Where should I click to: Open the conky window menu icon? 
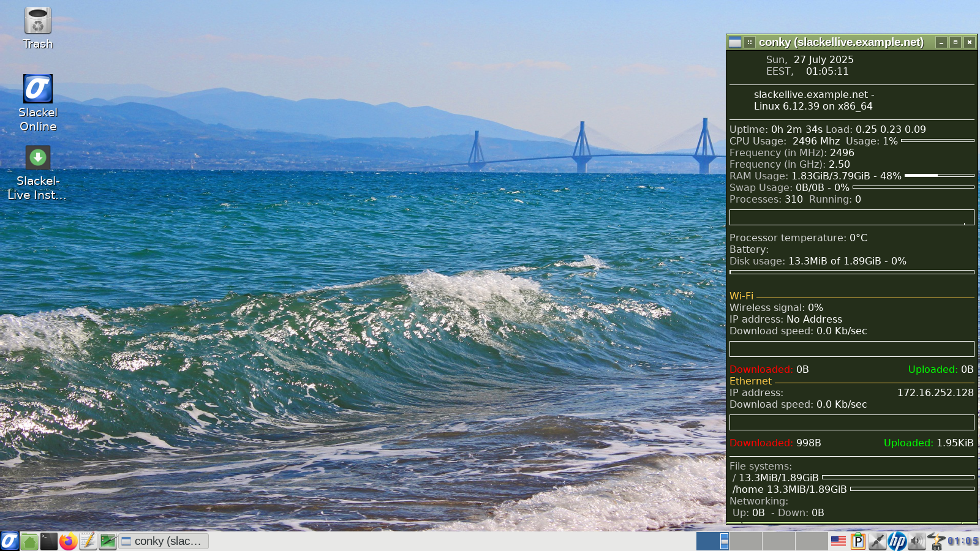click(735, 42)
